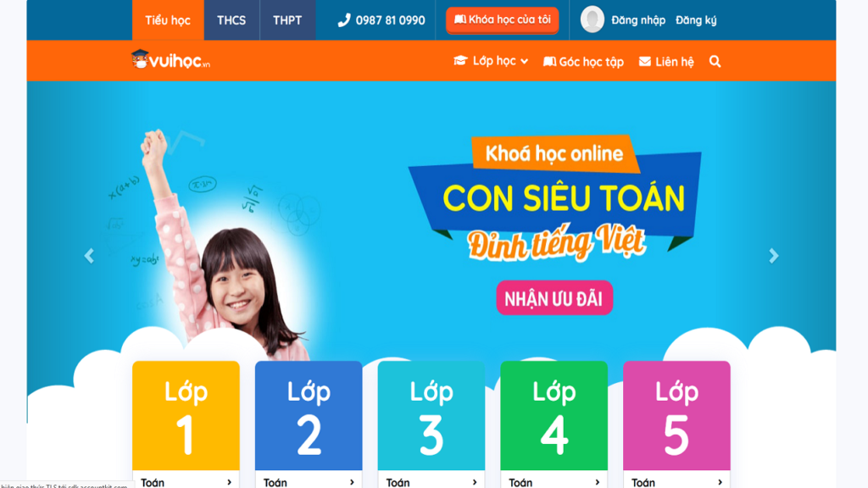The height and width of the screenshot is (488, 868).
Task: Click the envelope icon for Liên hệ
Action: click(x=645, y=61)
